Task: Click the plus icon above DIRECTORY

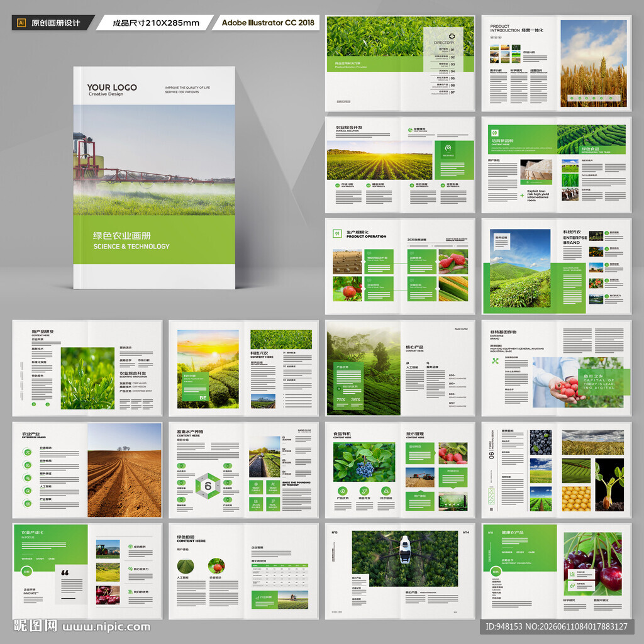Action: [x=452, y=36]
